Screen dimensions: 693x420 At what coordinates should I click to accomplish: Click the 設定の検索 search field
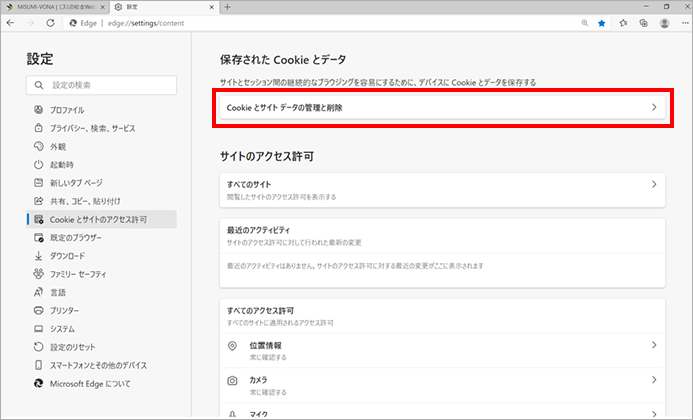102,86
